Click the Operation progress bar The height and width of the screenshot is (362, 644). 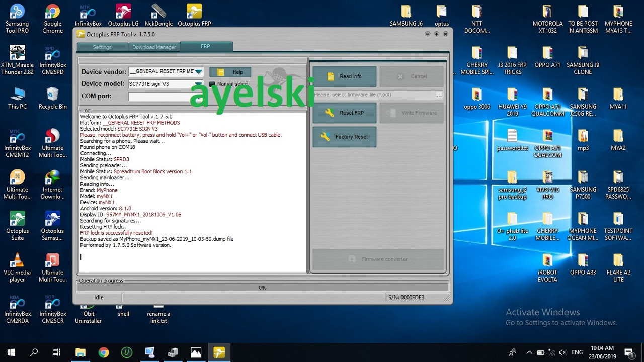click(x=262, y=288)
